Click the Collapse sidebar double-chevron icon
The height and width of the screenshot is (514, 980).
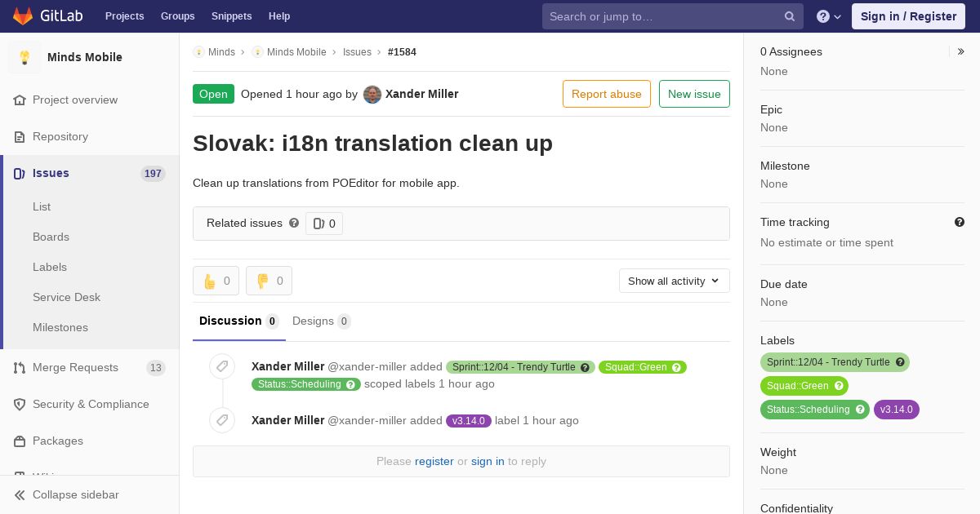[x=20, y=494]
